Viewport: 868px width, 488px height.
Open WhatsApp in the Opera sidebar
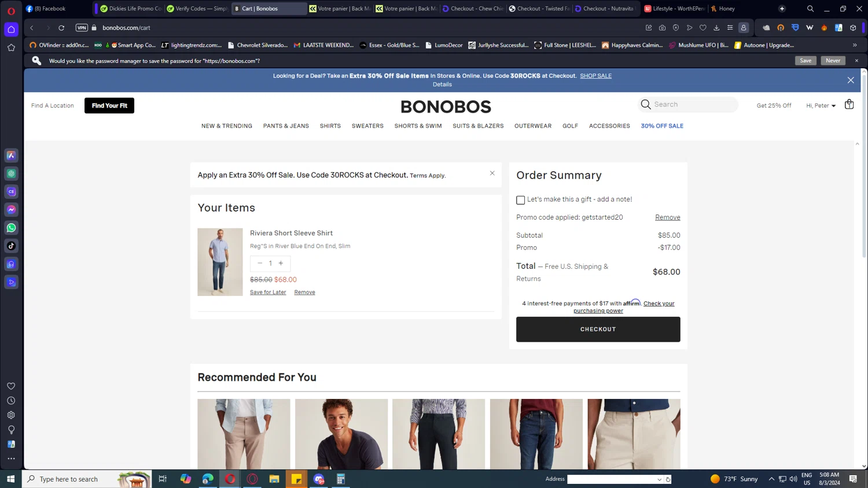click(x=11, y=228)
